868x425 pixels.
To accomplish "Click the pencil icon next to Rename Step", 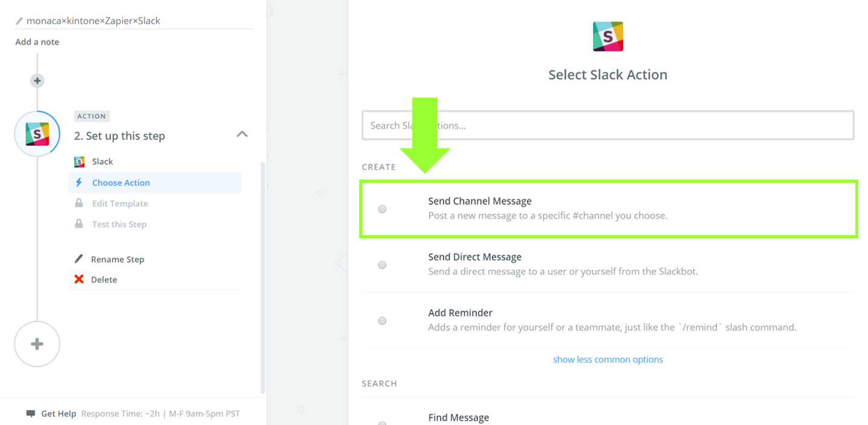I will tap(79, 259).
